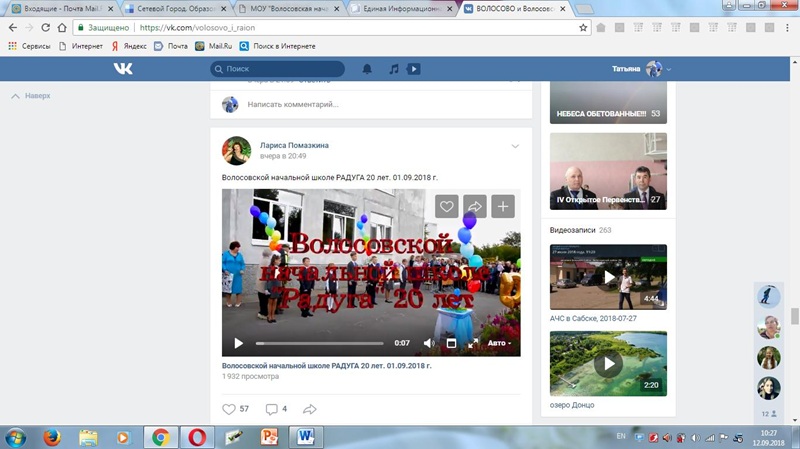Screen dimensions: 800x449
Task: Click Наверх to return to top
Action: click(31, 96)
